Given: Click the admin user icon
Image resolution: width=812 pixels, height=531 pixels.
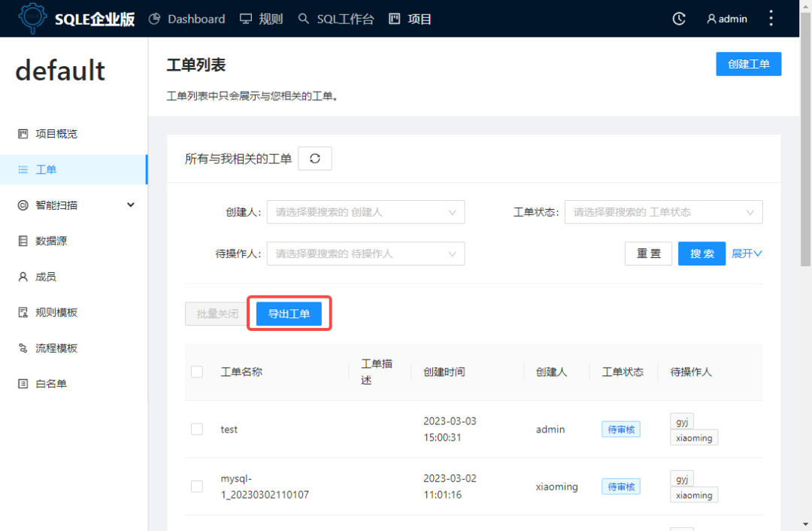Looking at the screenshot, I should (711, 19).
